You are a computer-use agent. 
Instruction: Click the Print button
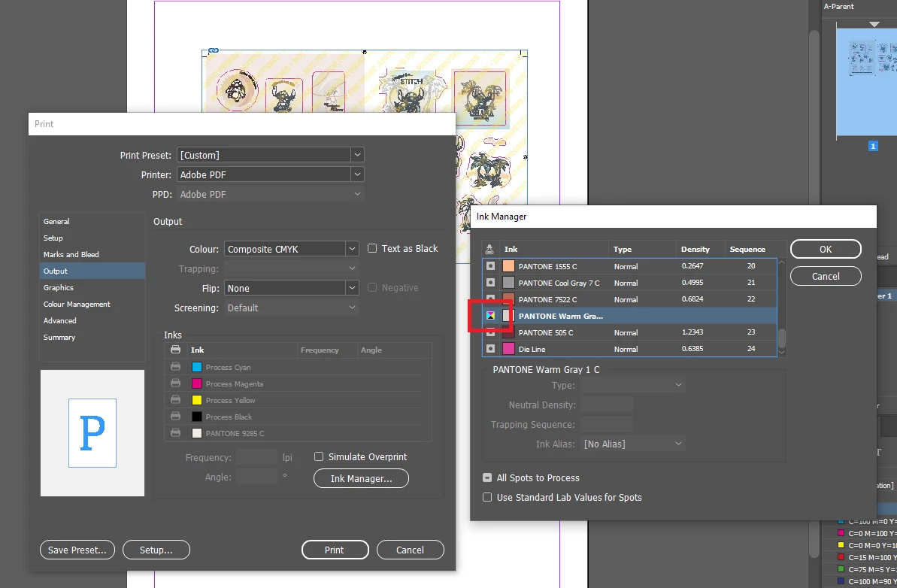click(335, 550)
